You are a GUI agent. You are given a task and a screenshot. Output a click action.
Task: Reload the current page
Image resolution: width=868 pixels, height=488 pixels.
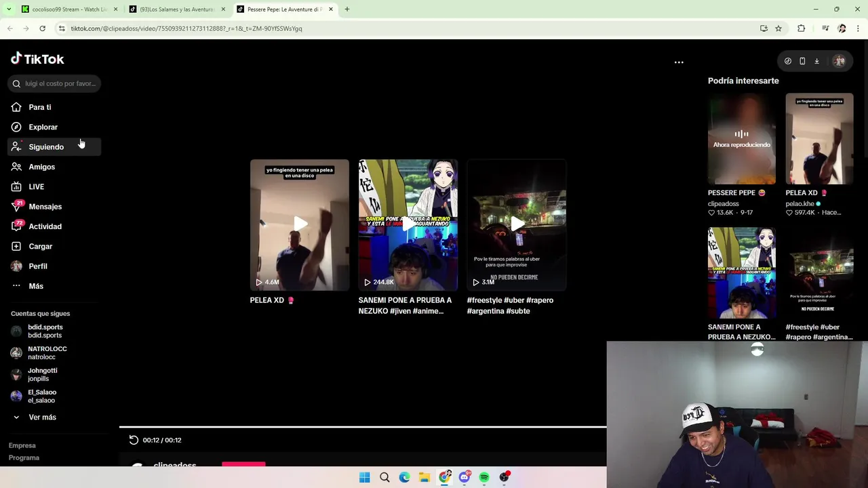42,28
